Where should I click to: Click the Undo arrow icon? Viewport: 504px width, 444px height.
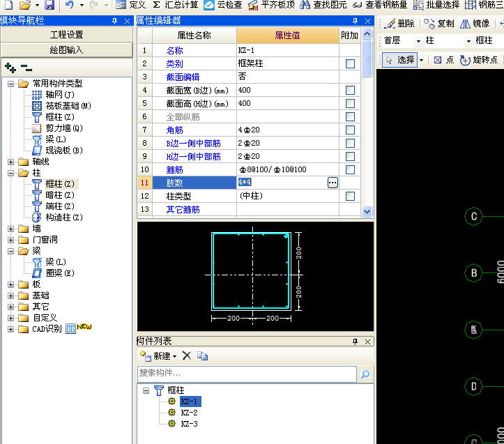pos(70,5)
